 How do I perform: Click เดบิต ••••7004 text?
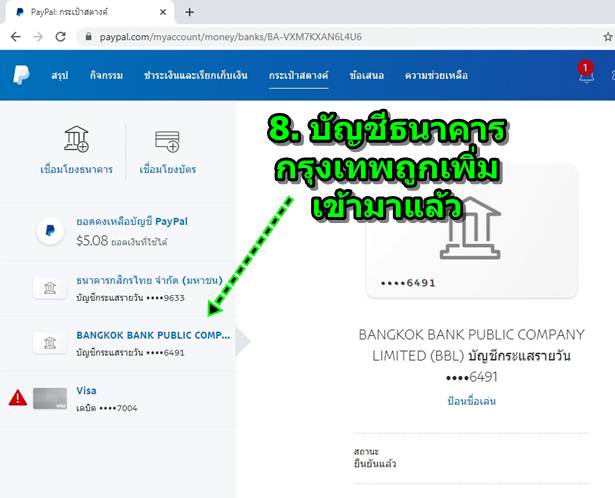tap(107, 408)
